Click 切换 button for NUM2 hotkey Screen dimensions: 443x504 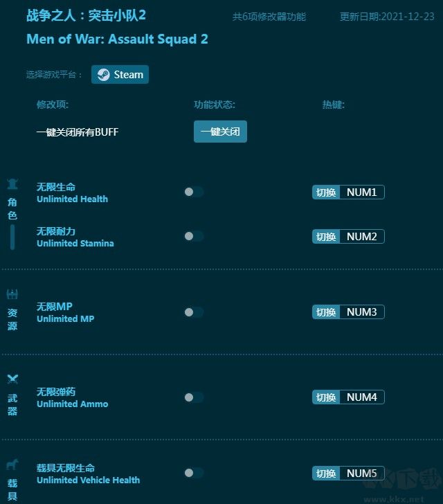(x=326, y=237)
